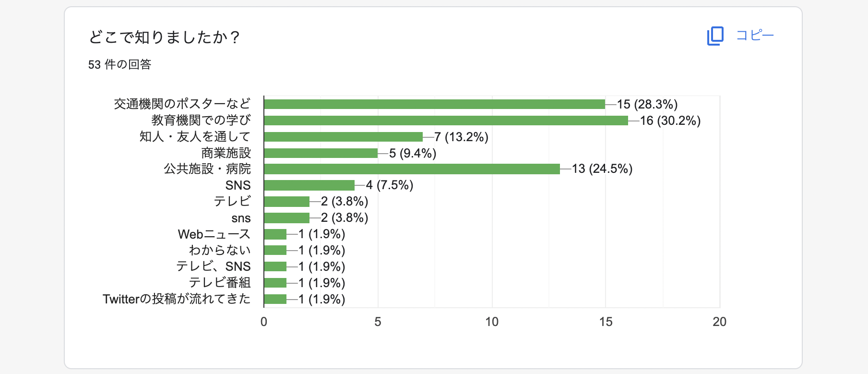The image size is (868, 374).
Task: Select the テレビ番組 bar
Action: pyautogui.click(x=275, y=283)
